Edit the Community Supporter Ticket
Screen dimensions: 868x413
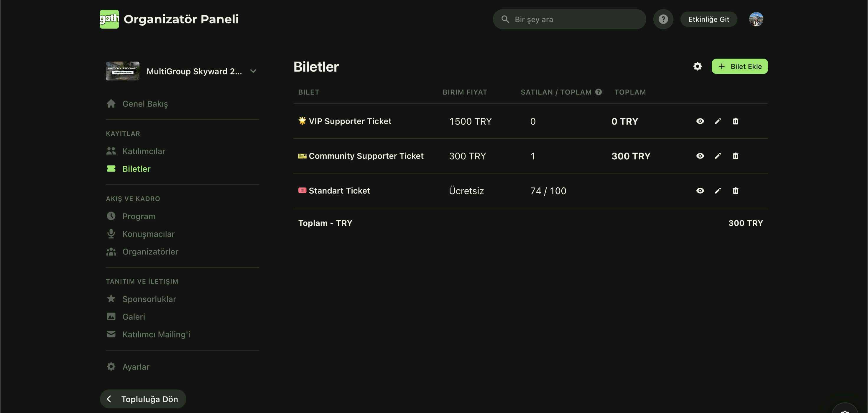[718, 156]
